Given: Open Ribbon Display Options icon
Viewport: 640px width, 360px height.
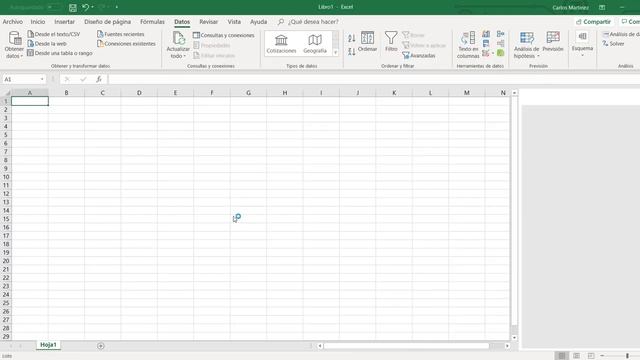Looking at the screenshot, I should 602,7.
